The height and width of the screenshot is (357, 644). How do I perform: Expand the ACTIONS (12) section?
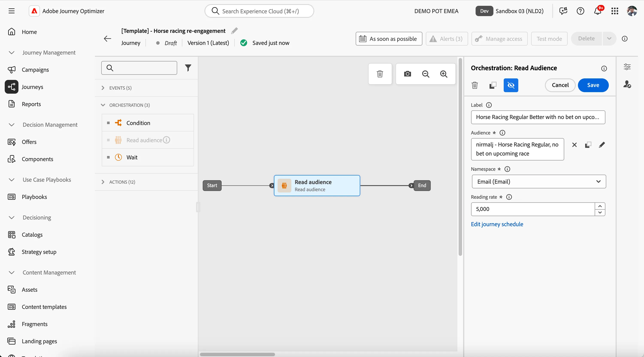tap(146, 182)
